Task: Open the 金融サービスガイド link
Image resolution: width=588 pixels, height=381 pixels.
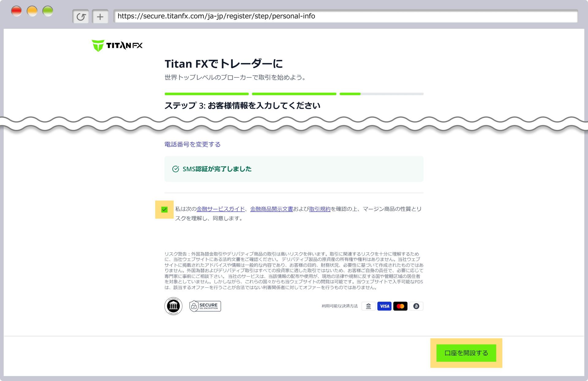Action: click(x=221, y=209)
